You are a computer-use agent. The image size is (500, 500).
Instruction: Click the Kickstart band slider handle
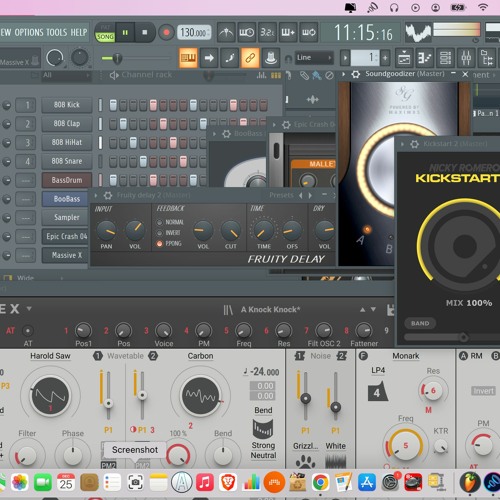tap(463, 337)
